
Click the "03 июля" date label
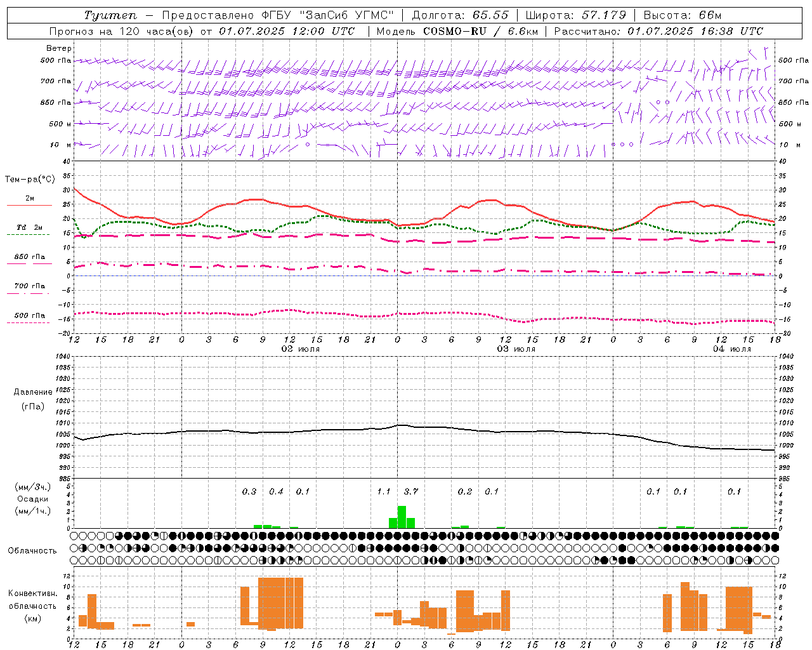point(516,348)
